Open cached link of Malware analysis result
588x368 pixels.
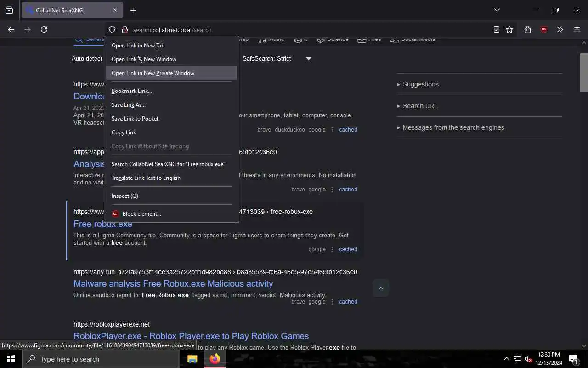click(x=348, y=302)
